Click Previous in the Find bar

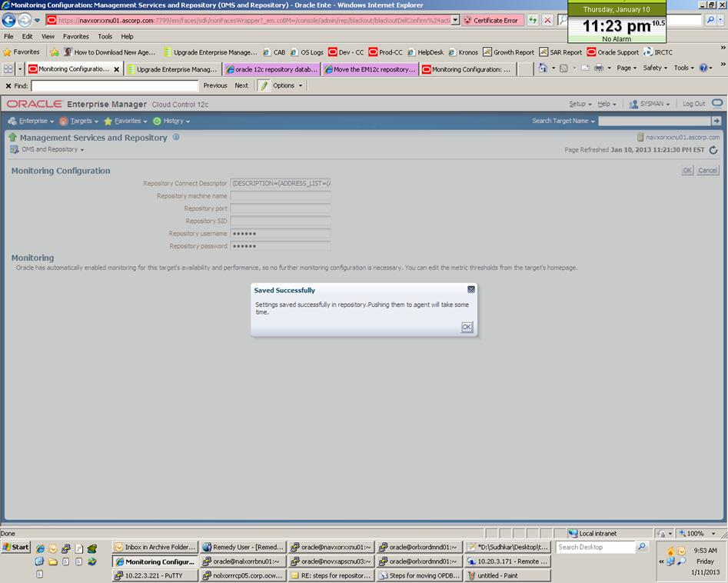pos(215,85)
